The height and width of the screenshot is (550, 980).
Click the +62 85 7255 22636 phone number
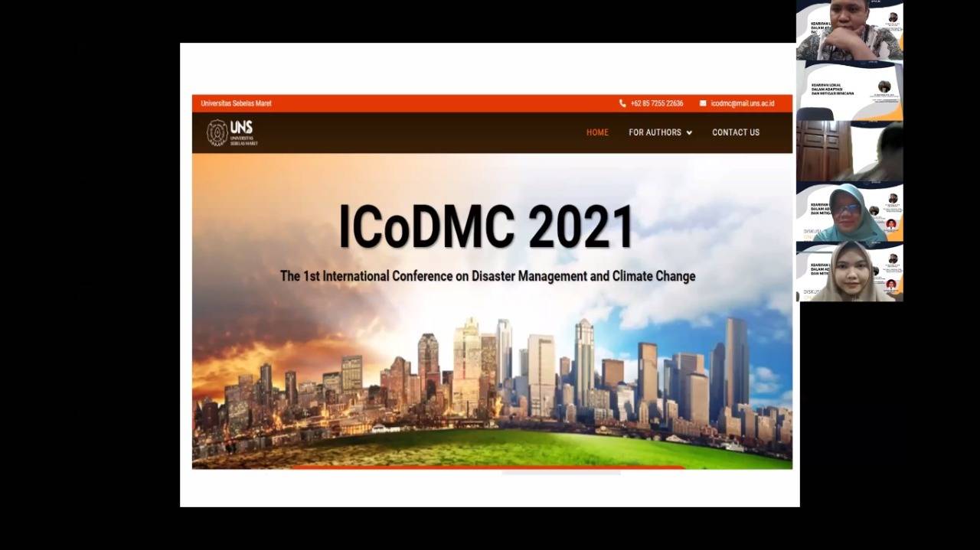click(x=657, y=103)
